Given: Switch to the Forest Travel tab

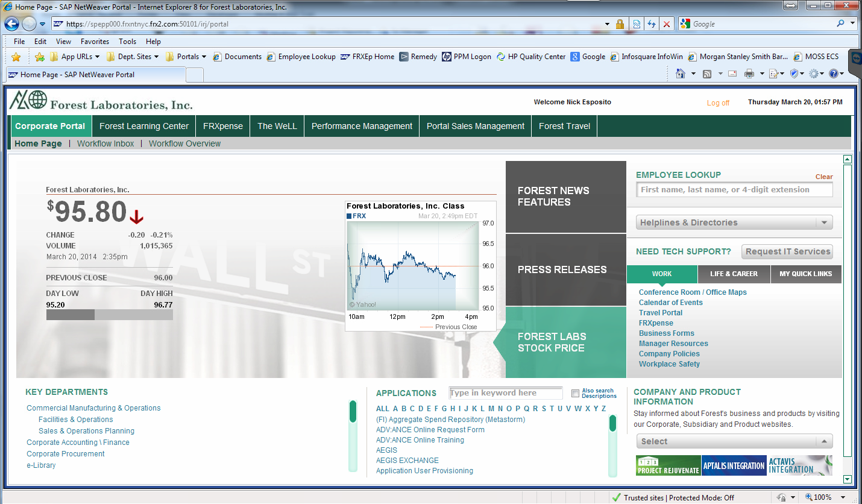Looking at the screenshot, I should click(x=564, y=126).
